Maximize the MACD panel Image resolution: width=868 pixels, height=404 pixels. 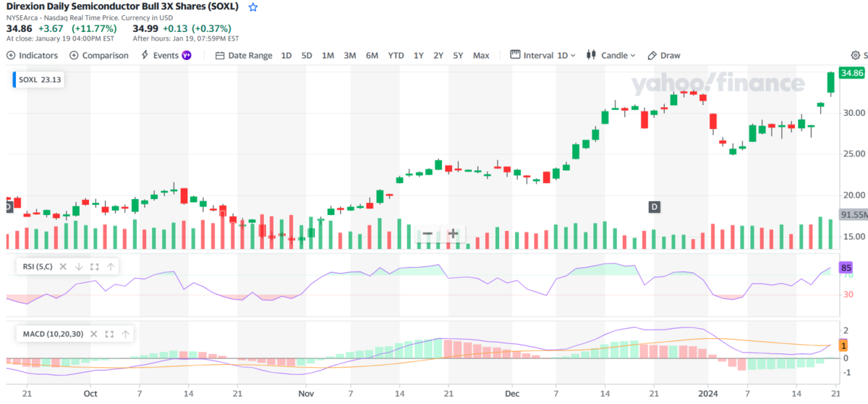click(110, 334)
